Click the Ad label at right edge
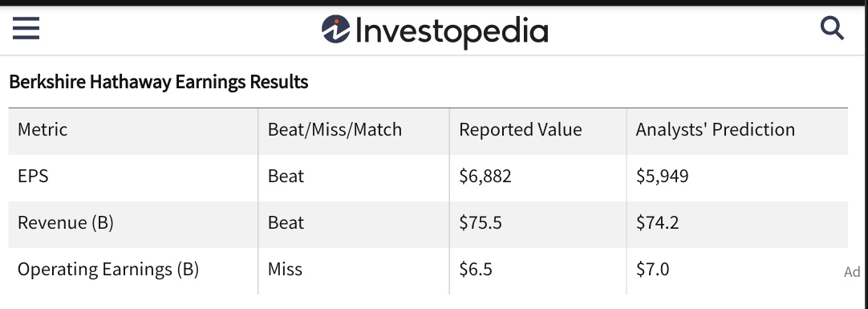Image resolution: width=868 pixels, height=309 pixels. pos(852,272)
